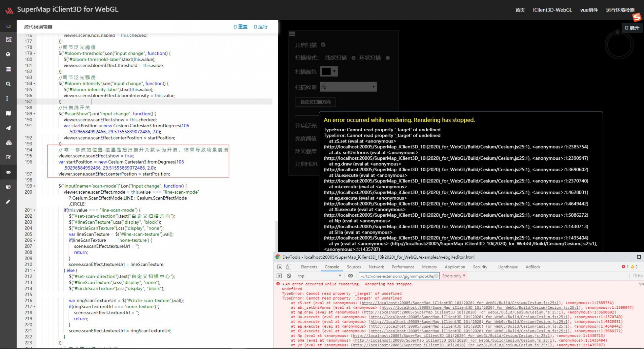The width and height of the screenshot is (644, 349).
Task: Open the console context 'top' dropdown
Action: coord(319,276)
